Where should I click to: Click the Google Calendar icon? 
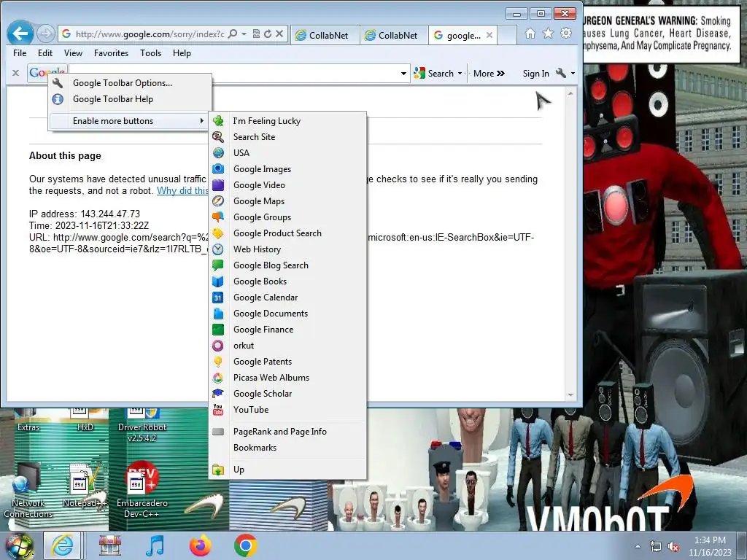(x=218, y=297)
